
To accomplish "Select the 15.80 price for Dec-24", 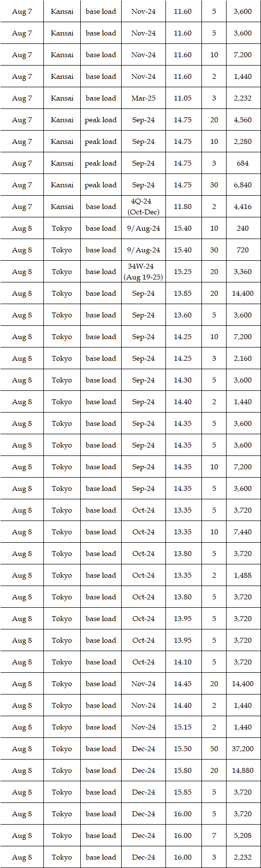I will (183, 770).
